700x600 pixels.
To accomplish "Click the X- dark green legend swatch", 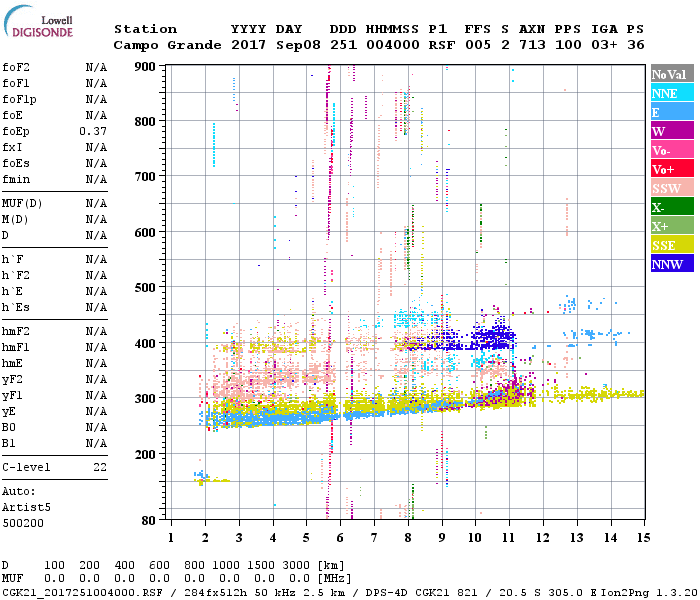I will [671, 207].
